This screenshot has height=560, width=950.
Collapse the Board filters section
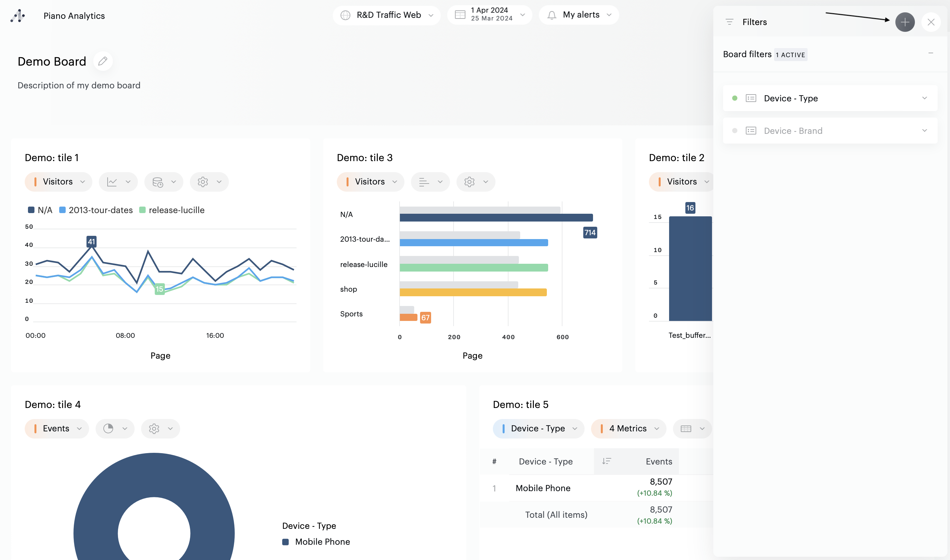tap(930, 53)
